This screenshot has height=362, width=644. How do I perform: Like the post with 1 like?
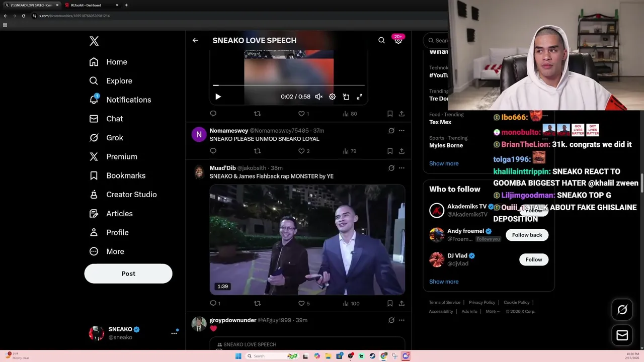(x=303, y=114)
